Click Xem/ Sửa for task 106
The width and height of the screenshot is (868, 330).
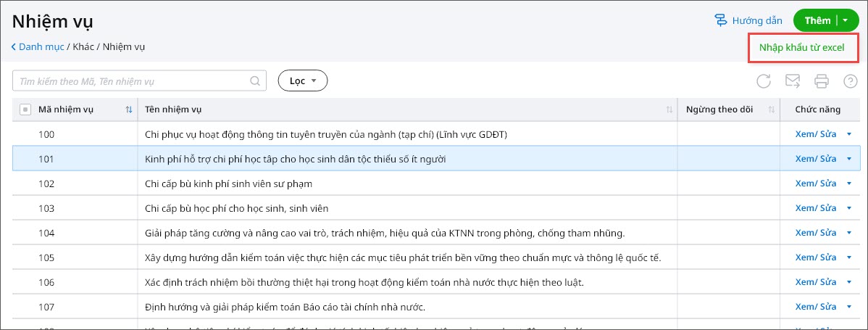coord(815,282)
